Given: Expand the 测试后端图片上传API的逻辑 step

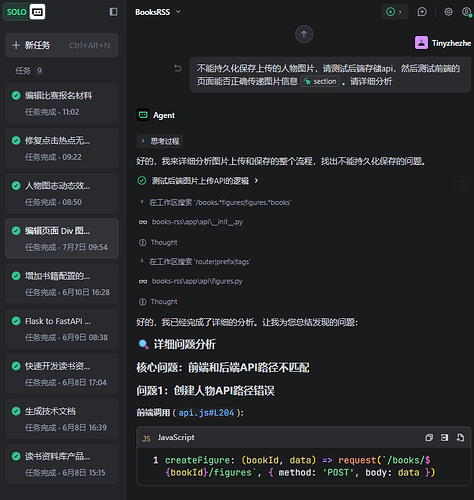Looking at the screenshot, I should coord(198,181).
